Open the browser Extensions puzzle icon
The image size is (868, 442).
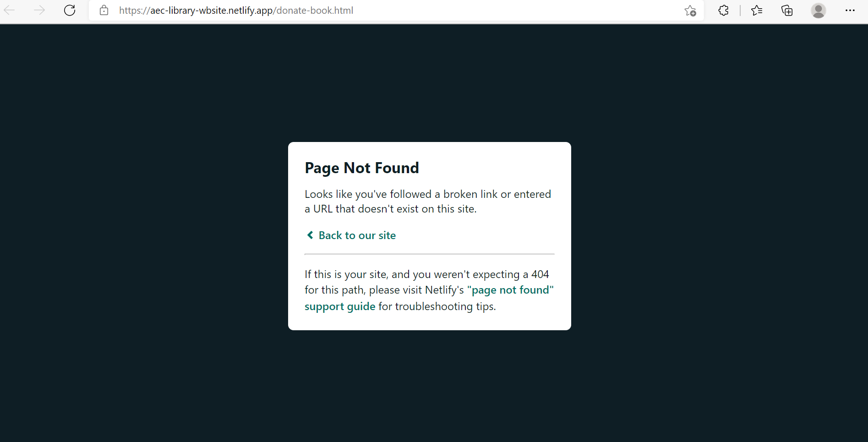point(723,10)
